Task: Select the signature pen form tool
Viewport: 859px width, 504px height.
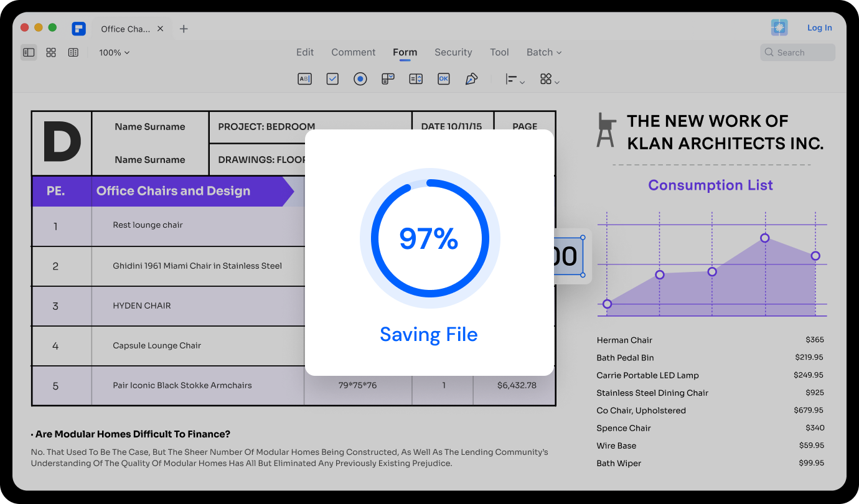Action: (x=471, y=79)
